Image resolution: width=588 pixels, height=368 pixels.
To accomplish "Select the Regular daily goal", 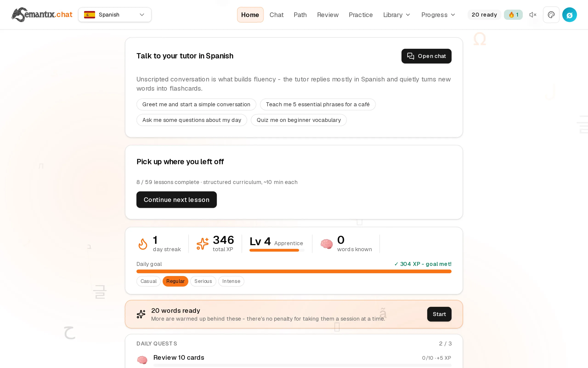I will (175, 281).
